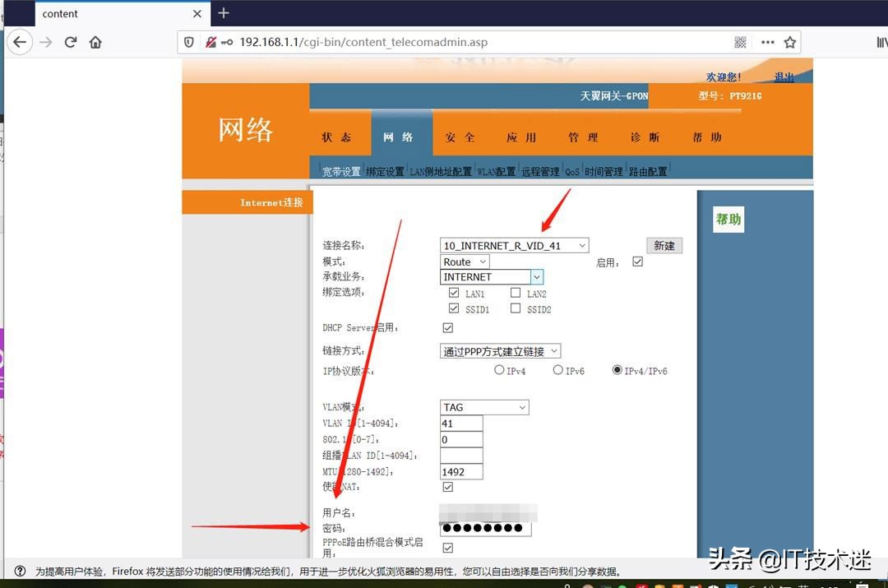This screenshot has height=588, width=888.
Task: Click the 退出 logout link
Action: coord(783,76)
